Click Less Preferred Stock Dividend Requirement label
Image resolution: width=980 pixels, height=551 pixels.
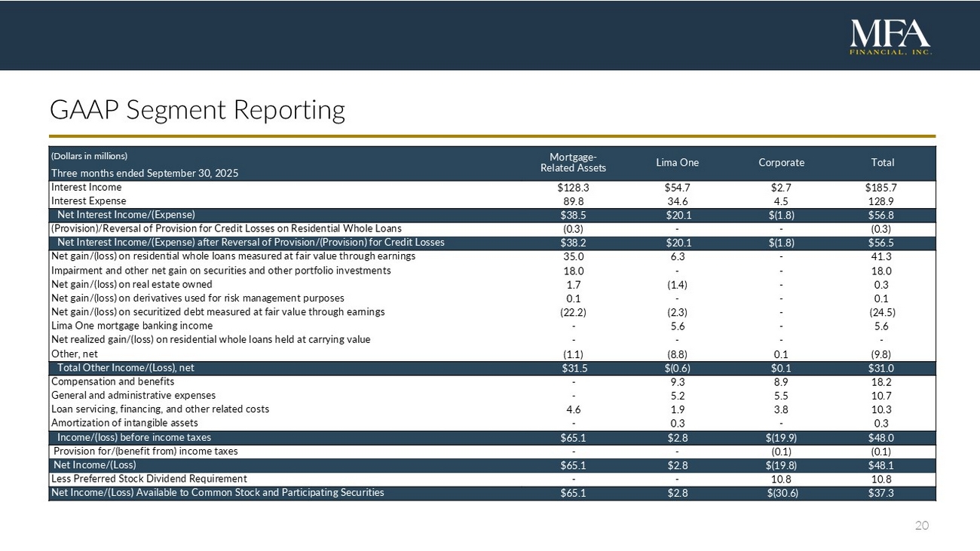(x=149, y=479)
